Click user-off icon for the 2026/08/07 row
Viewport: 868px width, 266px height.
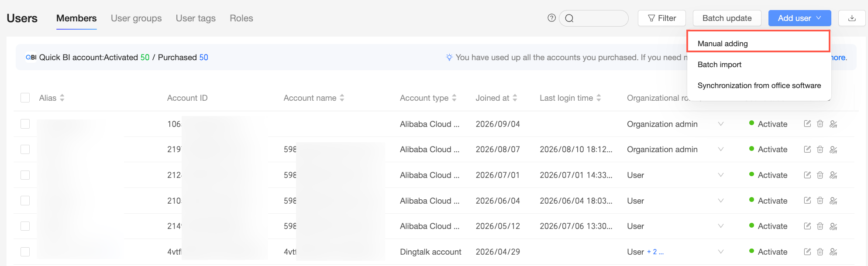coord(833,150)
